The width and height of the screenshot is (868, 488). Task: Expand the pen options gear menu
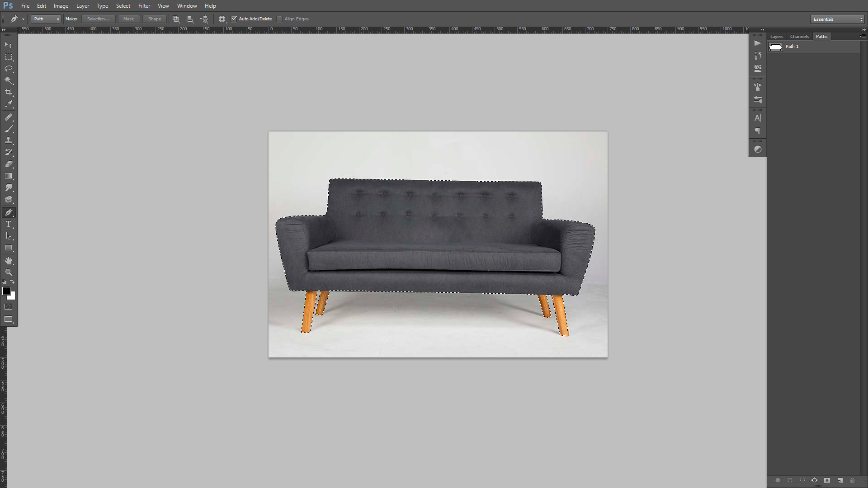point(222,19)
